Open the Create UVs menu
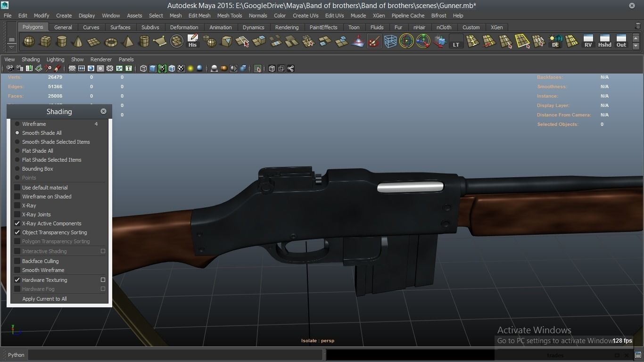Screen dimensions: 644x362 pos(305,16)
